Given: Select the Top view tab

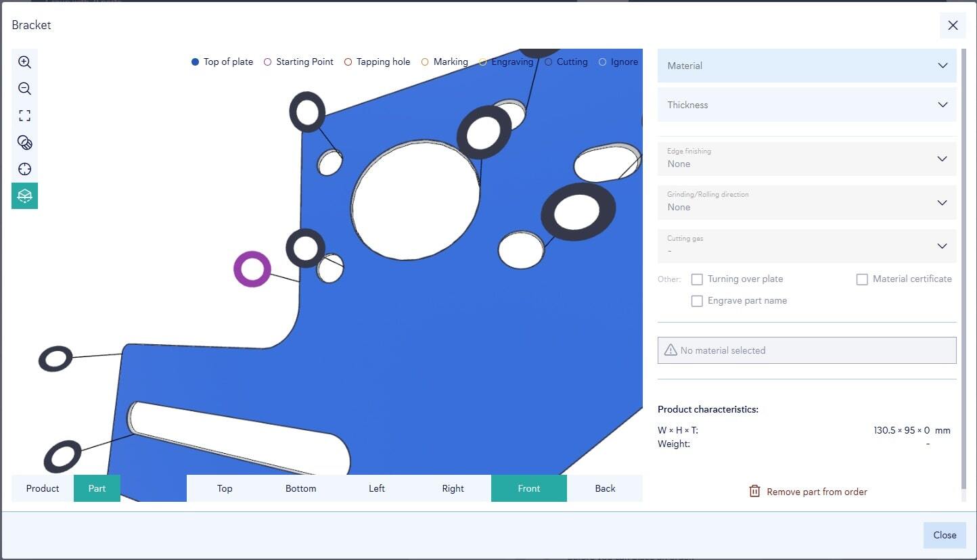Looking at the screenshot, I should pyautogui.click(x=225, y=488).
